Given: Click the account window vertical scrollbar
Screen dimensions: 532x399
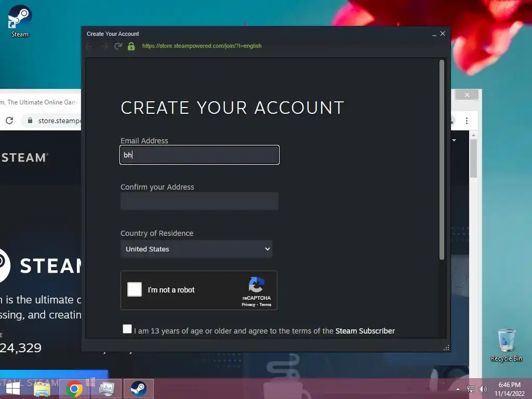Looking at the screenshot, I should coord(442,159).
